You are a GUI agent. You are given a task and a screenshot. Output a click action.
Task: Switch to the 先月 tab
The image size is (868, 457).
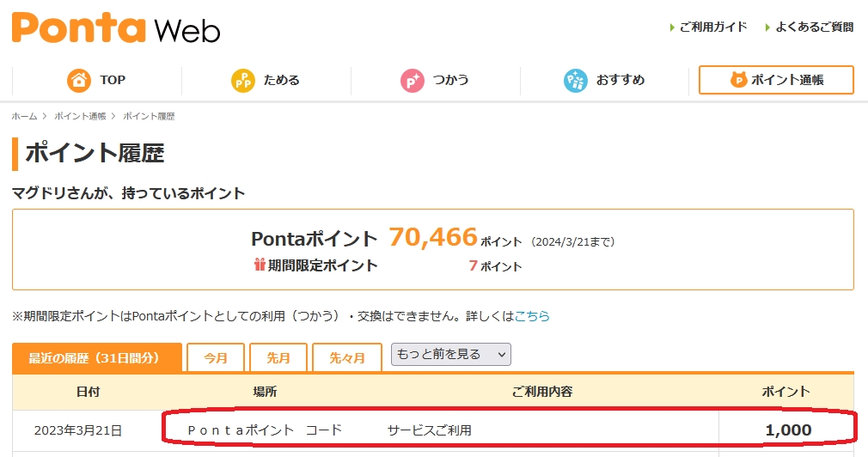click(x=278, y=358)
